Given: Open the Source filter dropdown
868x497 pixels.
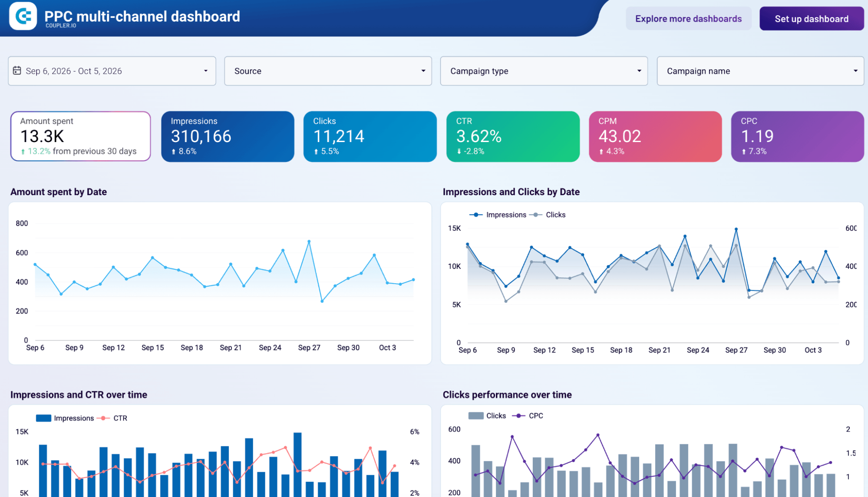Looking at the screenshot, I should tap(328, 71).
